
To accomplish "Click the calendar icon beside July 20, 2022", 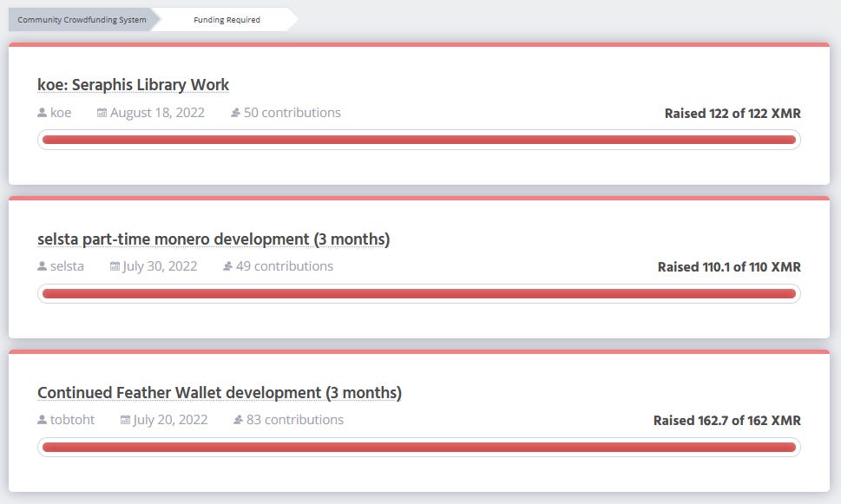I will (x=124, y=420).
